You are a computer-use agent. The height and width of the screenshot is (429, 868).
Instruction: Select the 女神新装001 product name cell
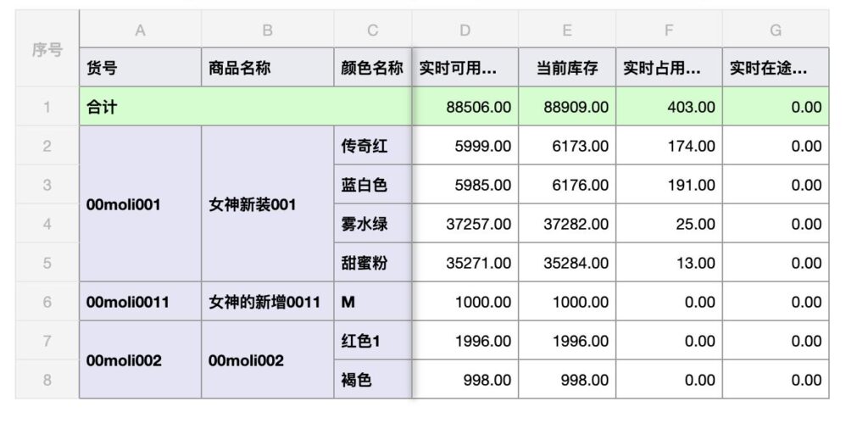[267, 203]
